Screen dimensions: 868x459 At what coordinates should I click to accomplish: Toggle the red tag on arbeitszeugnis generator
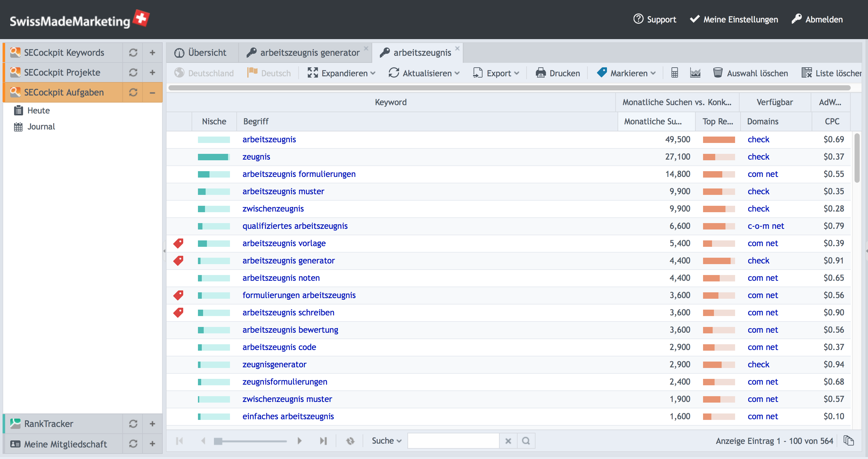(x=178, y=260)
